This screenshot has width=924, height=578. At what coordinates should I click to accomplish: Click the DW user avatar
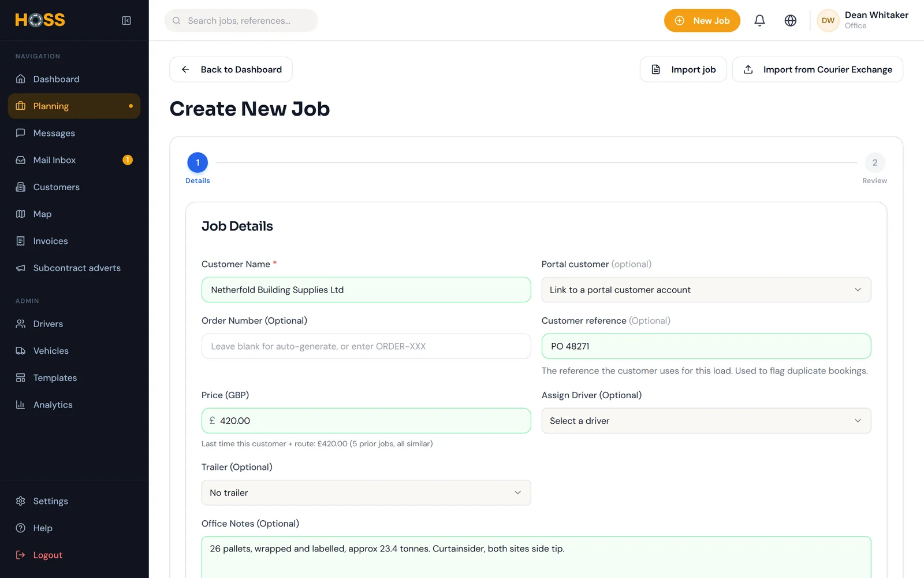(x=828, y=21)
